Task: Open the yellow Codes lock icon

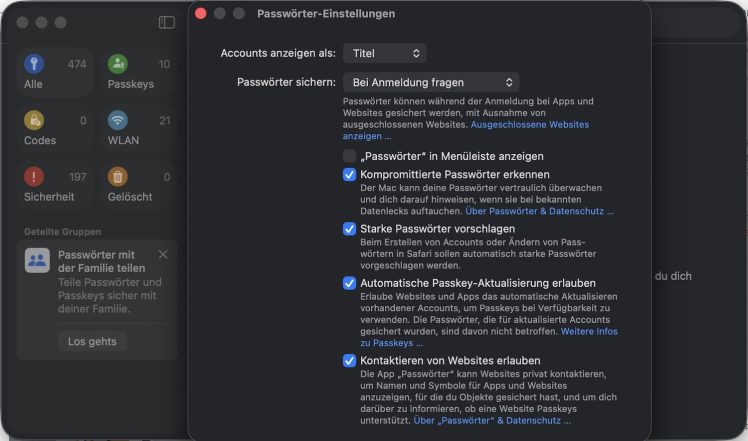Action: (x=34, y=120)
